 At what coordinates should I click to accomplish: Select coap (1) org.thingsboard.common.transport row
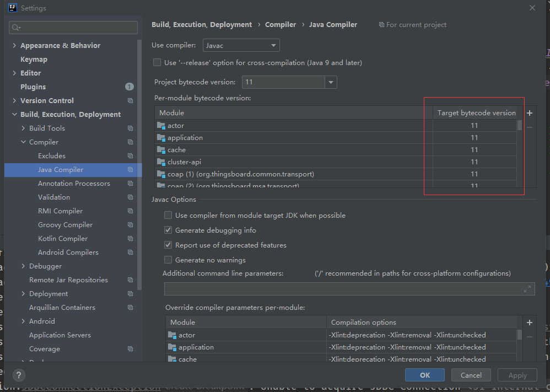click(x=336, y=174)
